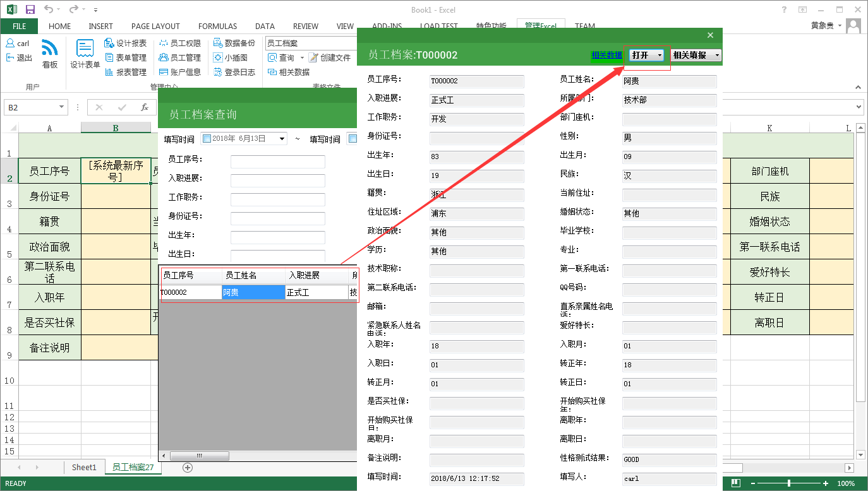This screenshot has width=868, height=491.
Task: Click the 员工姓名 column header in results
Action: pyautogui.click(x=254, y=276)
